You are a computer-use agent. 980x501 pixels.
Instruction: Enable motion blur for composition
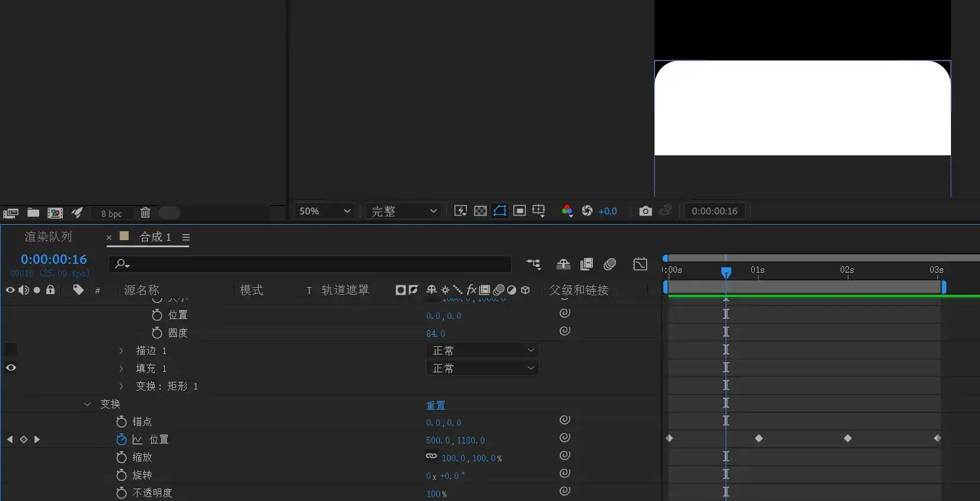[x=610, y=264]
